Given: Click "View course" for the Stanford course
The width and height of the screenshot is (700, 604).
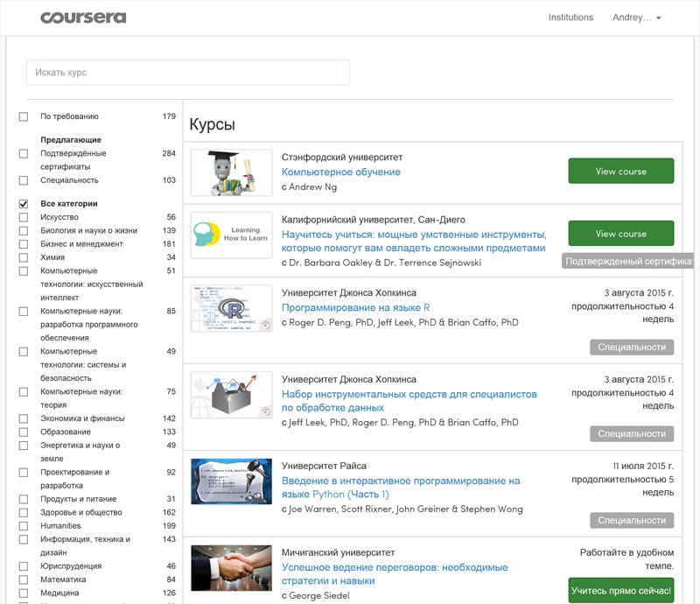Looking at the screenshot, I should point(620,172).
